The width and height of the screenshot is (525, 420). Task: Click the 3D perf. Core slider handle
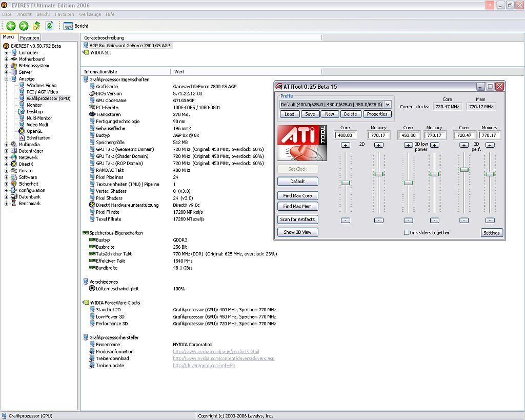coord(464,170)
